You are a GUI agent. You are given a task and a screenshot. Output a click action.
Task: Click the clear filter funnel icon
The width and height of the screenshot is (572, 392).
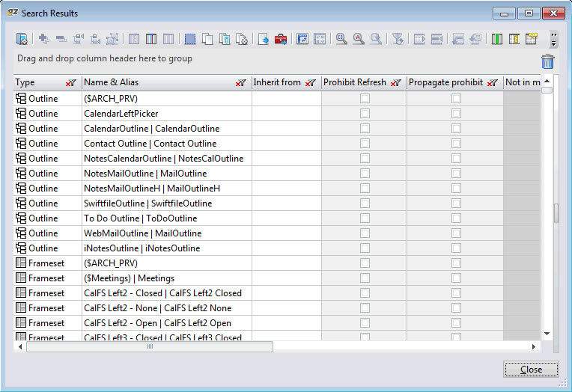coord(398,39)
